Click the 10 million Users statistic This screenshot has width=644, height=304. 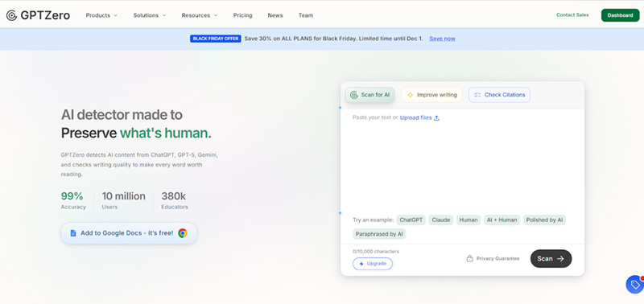click(x=124, y=200)
